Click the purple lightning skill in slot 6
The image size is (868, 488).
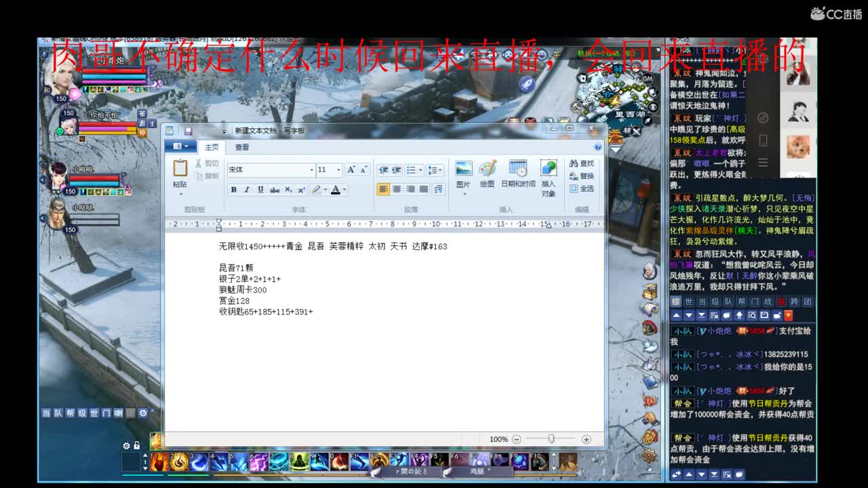point(259,461)
